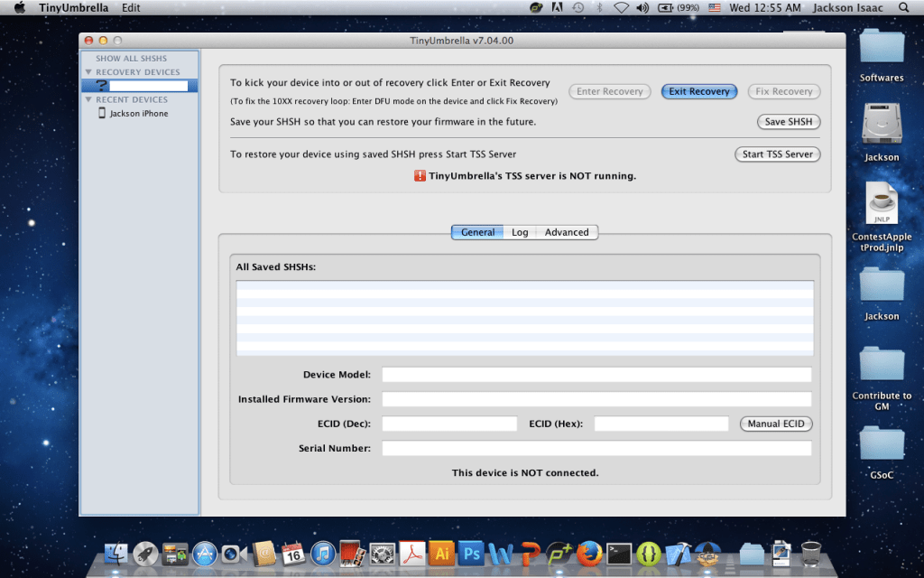This screenshot has height=578, width=924.
Task: Click Show All SHSHs in sidebar
Action: (x=131, y=59)
